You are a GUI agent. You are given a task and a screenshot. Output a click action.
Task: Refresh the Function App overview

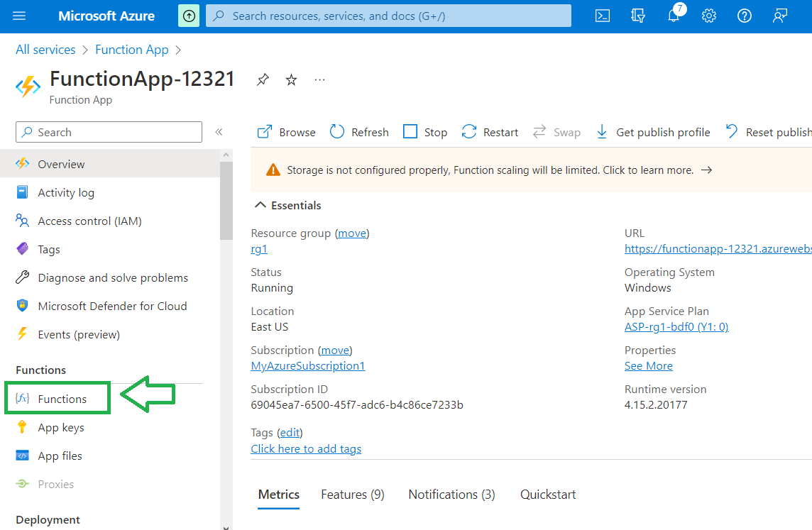[x=359, y=132]
